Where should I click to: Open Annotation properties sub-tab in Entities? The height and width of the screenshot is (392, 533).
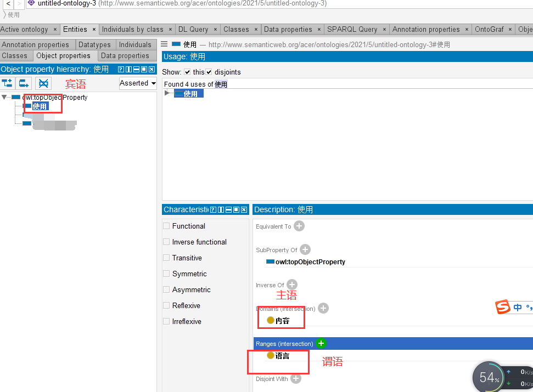point(35,45)
